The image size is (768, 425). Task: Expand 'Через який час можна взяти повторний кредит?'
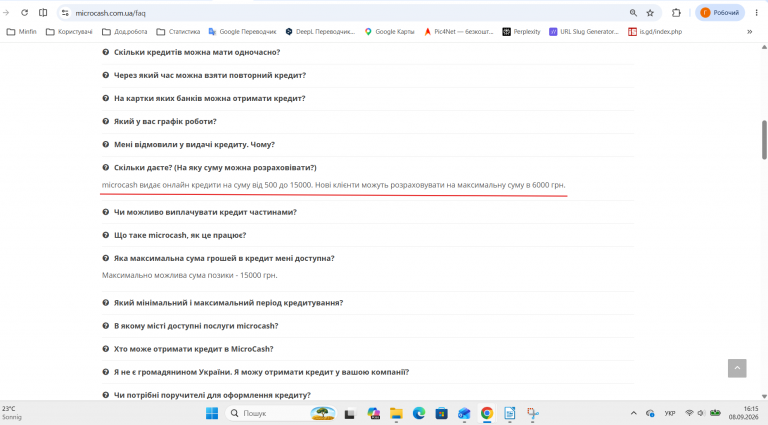[x=210, y=75]
